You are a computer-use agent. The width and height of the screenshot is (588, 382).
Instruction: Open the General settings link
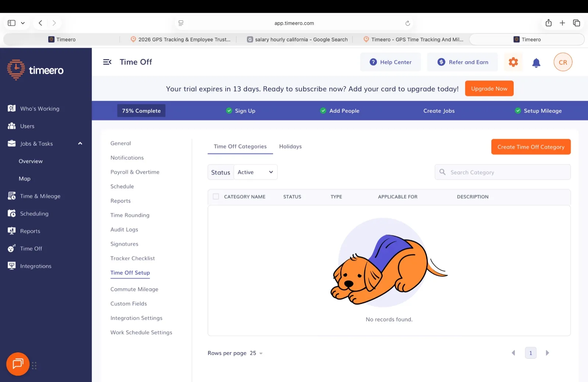pyautogui.click(x=121, y=143)
